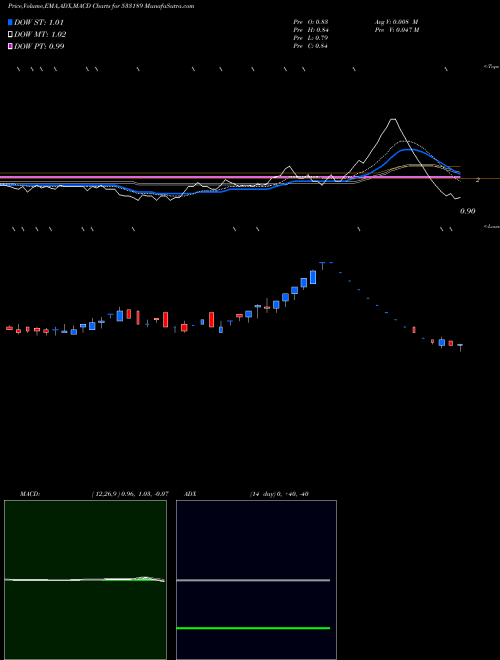This screenshot has width=500, height=660.
Task: Click the Pre C: 0.84 close value
Action: (311, 46)
